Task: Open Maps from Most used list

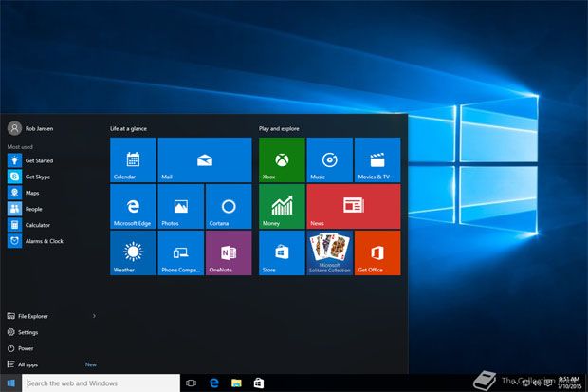Action: [x=52, y=193]
